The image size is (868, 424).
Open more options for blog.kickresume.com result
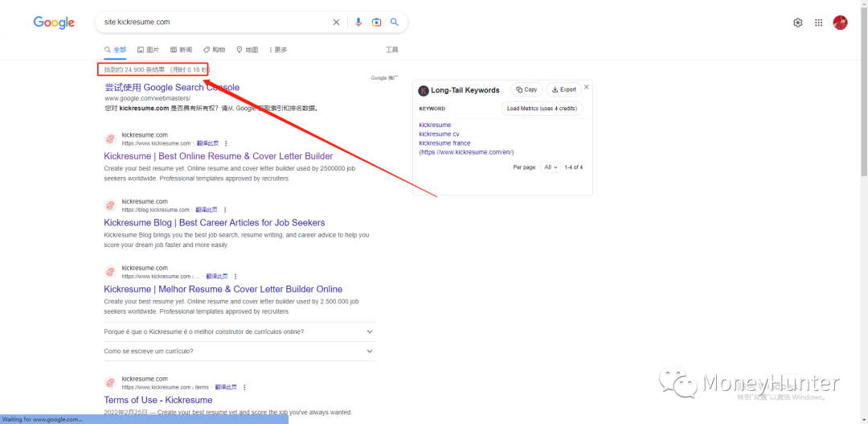(x=225, y=210)
